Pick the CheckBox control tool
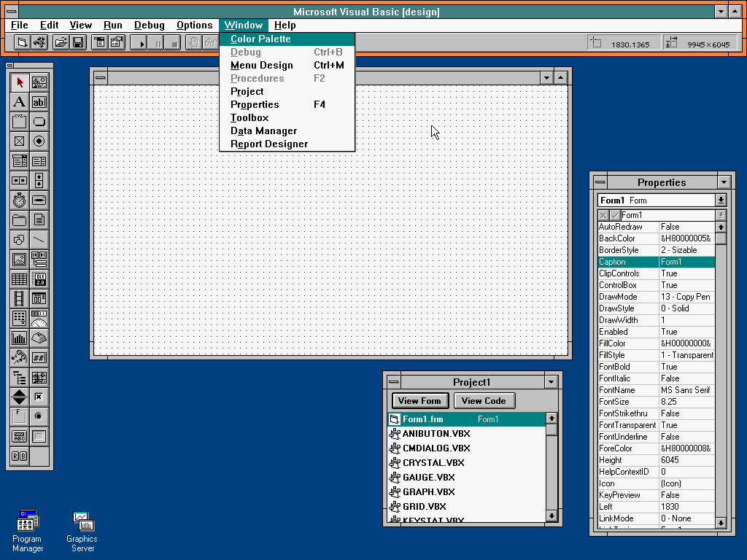The width and height of the screenshot is (747, 560). 20,141
